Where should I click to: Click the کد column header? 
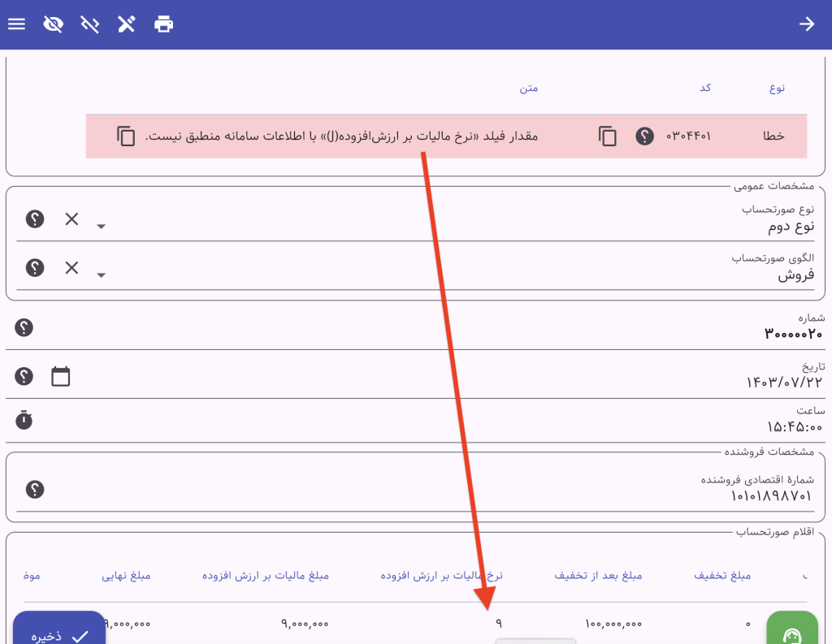pyautogui.click(x=705, y=88)
